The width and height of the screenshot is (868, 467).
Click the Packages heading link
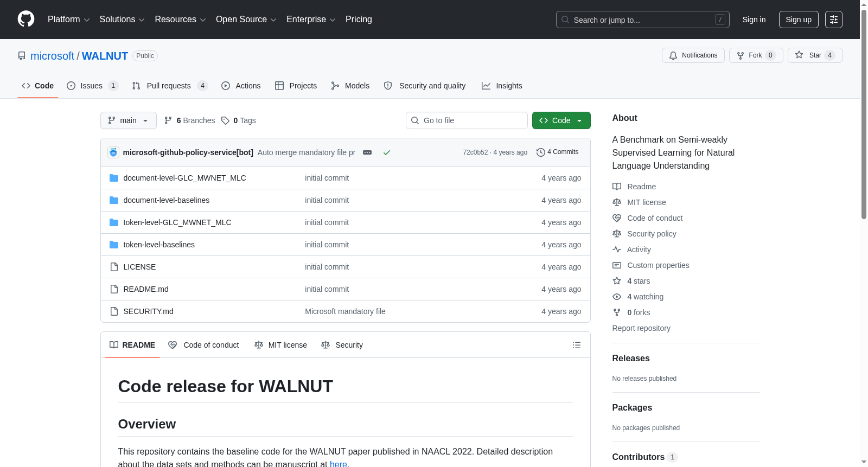(632, 407)
